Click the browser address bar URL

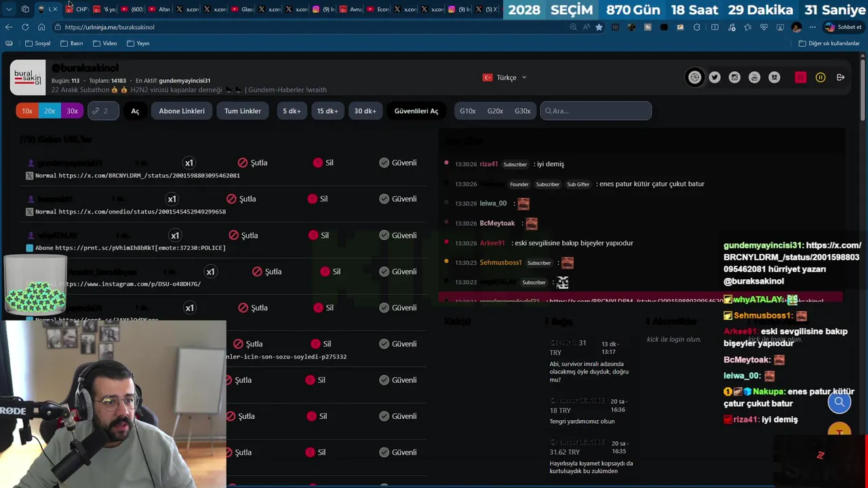point(109,27)
